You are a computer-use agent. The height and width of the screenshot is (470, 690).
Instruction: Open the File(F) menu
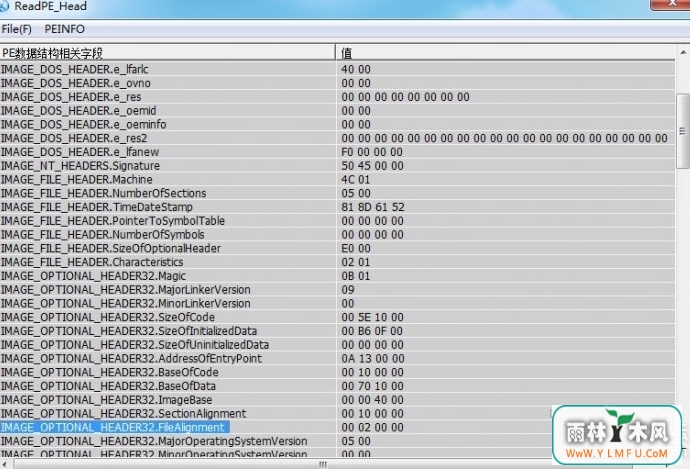click(16, 29)
